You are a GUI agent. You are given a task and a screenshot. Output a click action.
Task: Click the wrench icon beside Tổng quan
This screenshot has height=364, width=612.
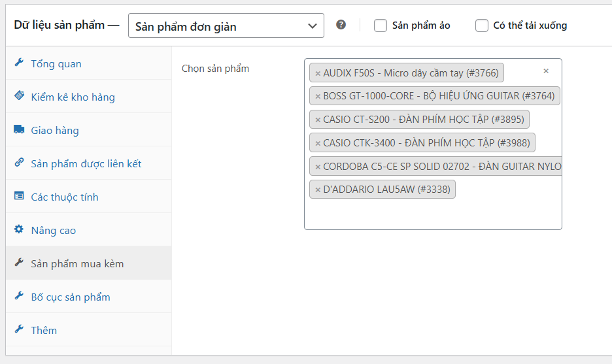pyautogui.click(x=19, y=63)
